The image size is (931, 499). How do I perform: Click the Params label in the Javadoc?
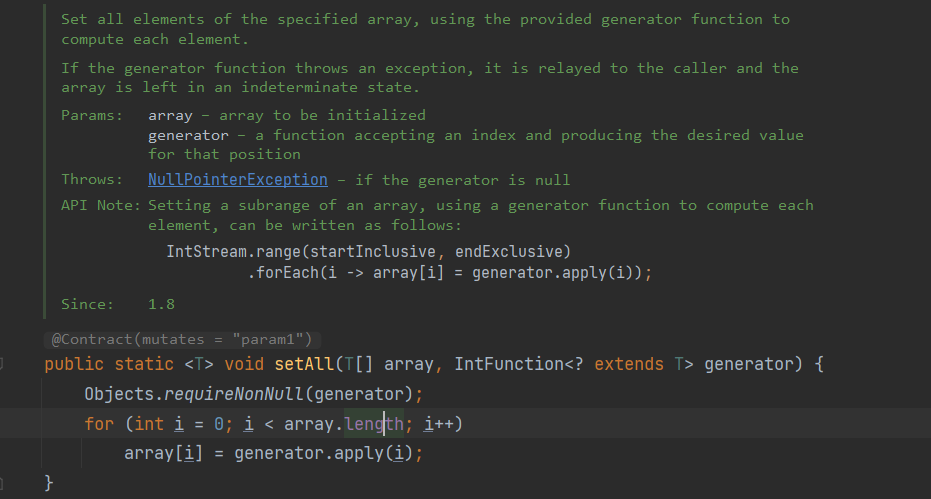90,115
